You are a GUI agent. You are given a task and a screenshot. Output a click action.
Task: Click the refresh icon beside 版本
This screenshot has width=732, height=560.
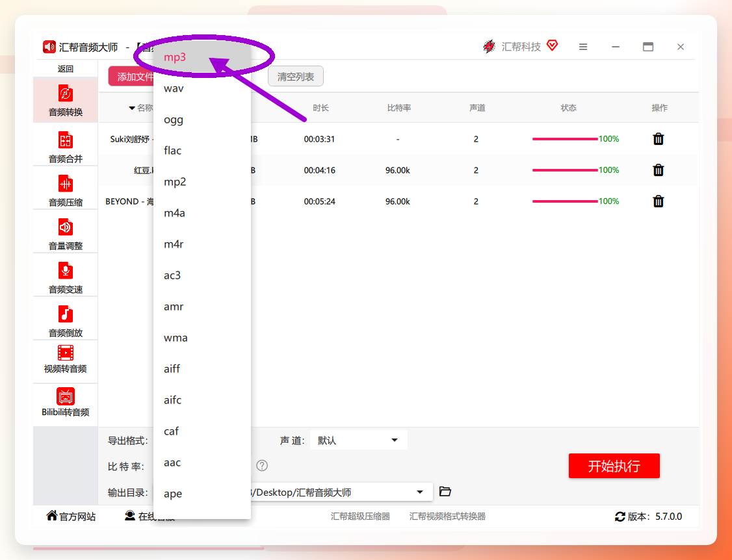pos(620,516)
